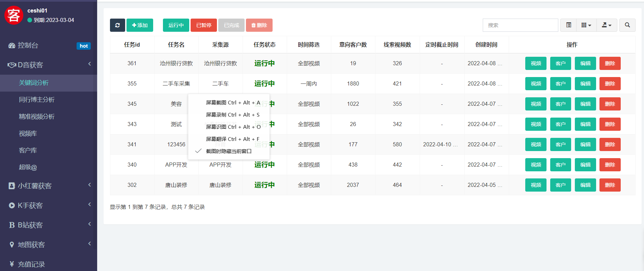The width and height of the screenshot is (644, 271).
Task: Click 视频 button for task 302
Action: point(536,185)
